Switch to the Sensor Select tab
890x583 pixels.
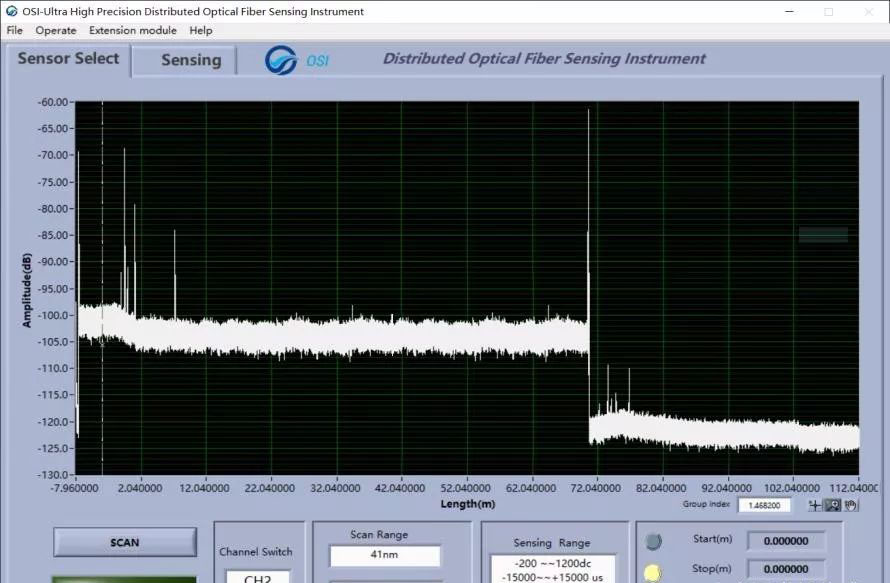click(x=68, y=58)
